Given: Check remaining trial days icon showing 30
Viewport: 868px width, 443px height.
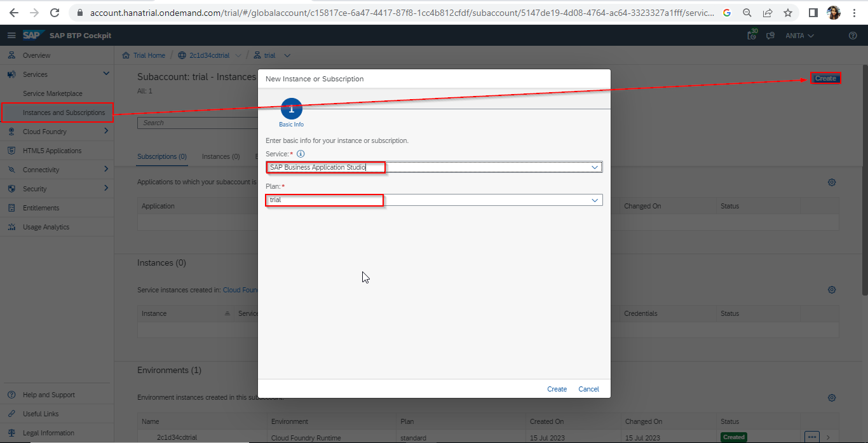Looking at the screenshot, I should pyautogui.click(x=752, y=35).
